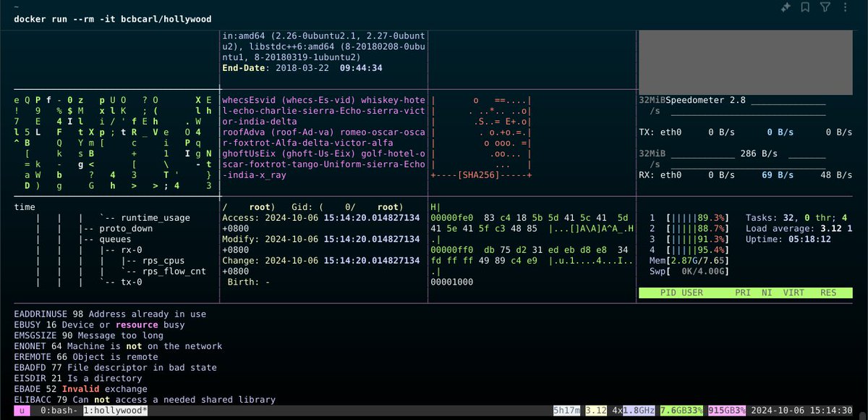
Task: Click the 5h17m uptime status indicator
Action: click(568, 411)
